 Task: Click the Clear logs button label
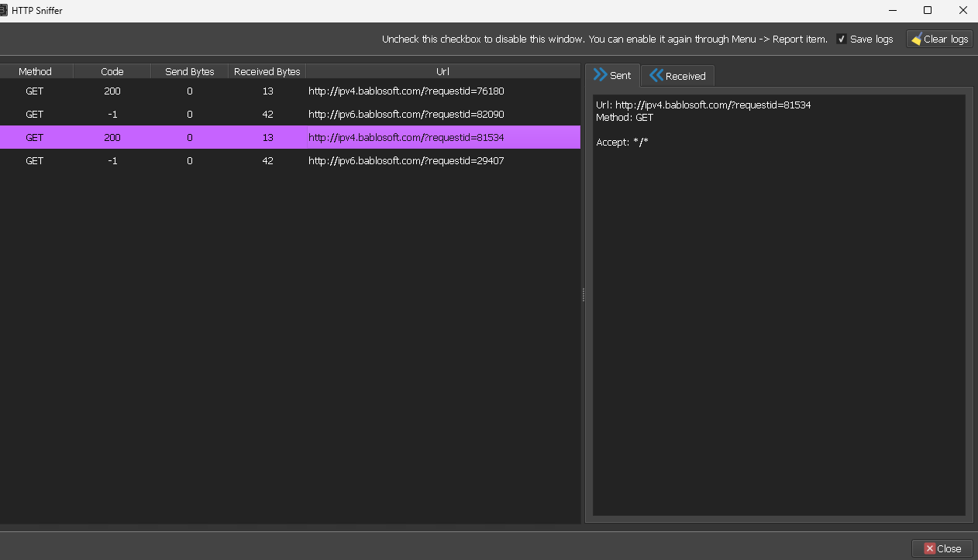tap(945, 40)
